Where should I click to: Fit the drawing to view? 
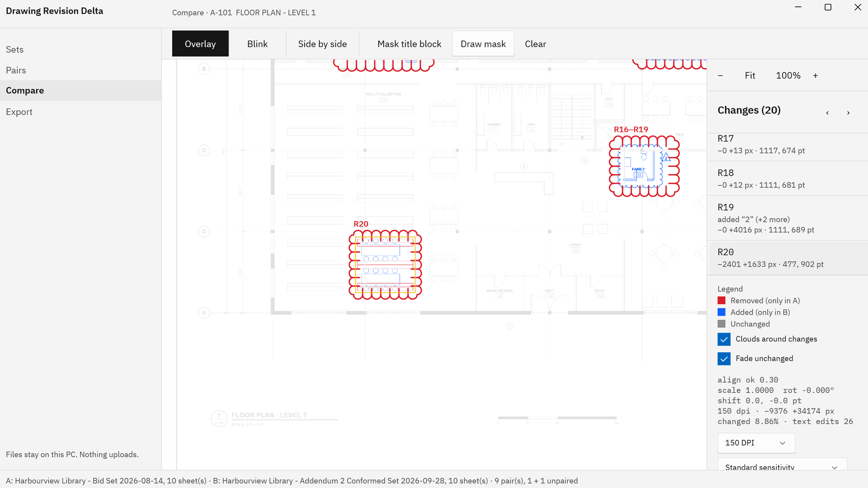tap(750, 75)
